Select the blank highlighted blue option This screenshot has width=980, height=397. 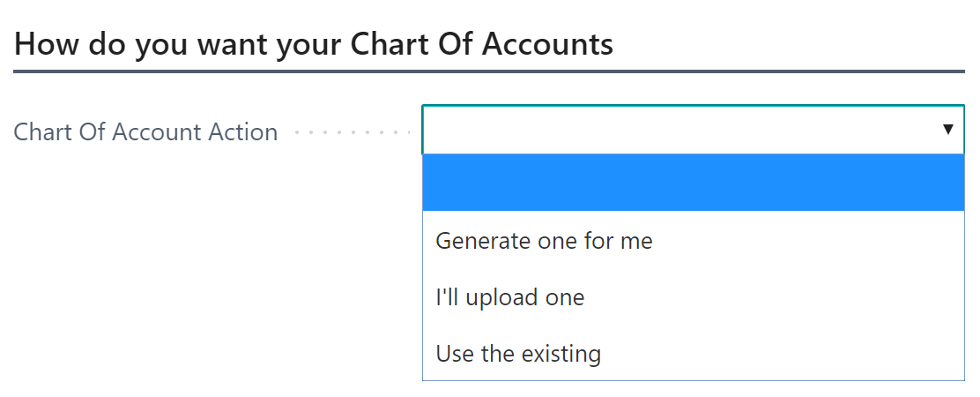click(693, 183)
